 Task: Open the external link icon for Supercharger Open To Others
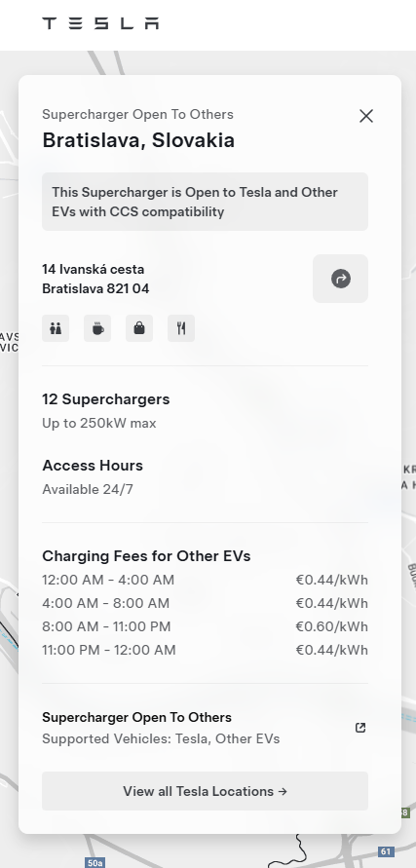[x=360, y=728]
